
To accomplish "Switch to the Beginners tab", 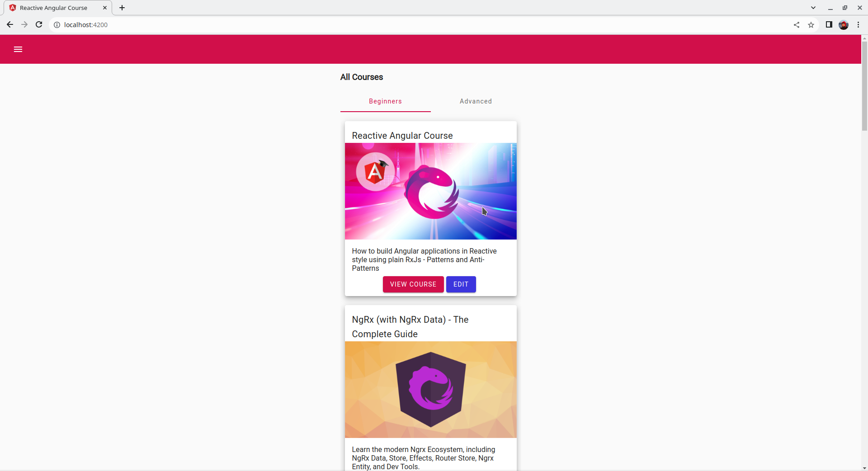I will tap(385, 101).
